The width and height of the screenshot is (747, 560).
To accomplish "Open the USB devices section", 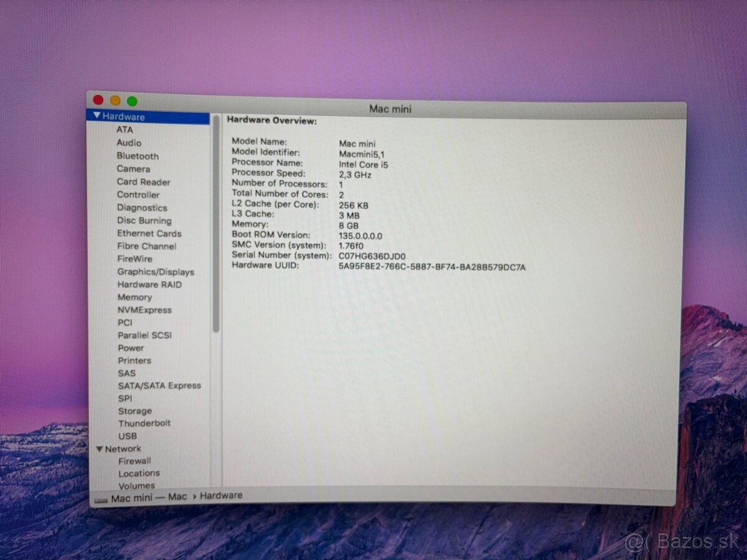I will click(x=127, y=436).
